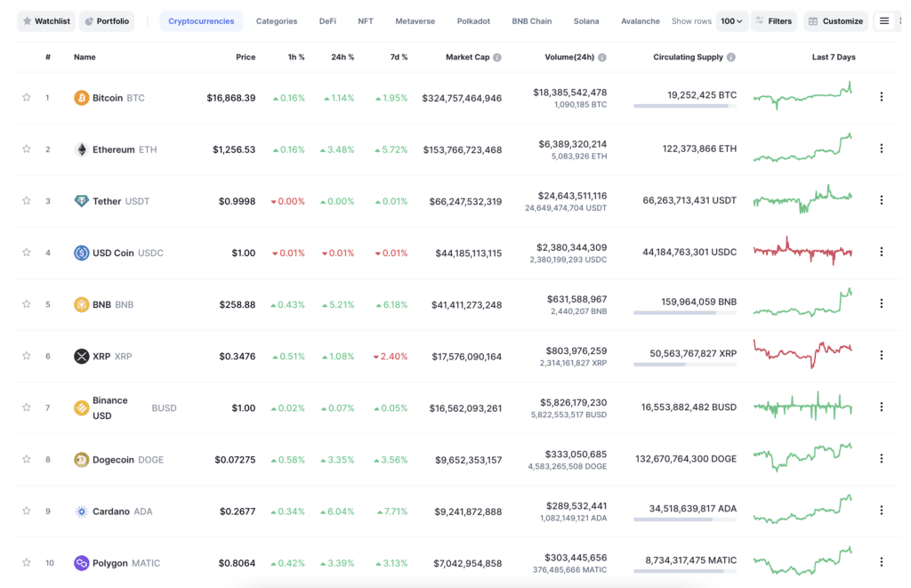This screenshot has height=588, width=911.
Task: Star Bitcoin to add it to watchlist
Action: [x=27, y=98]
